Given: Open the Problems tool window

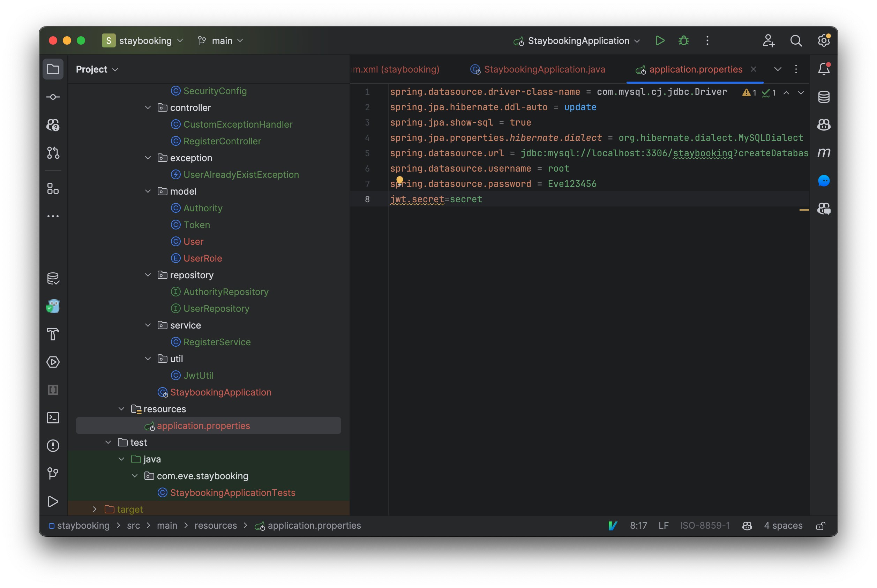Looking at the screenshot, I should click(53, 445).
